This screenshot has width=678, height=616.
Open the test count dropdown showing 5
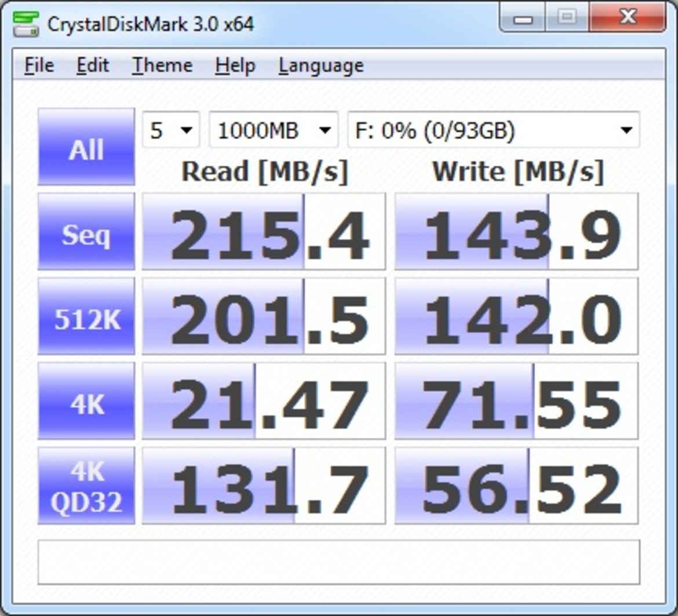click(171, 130)
